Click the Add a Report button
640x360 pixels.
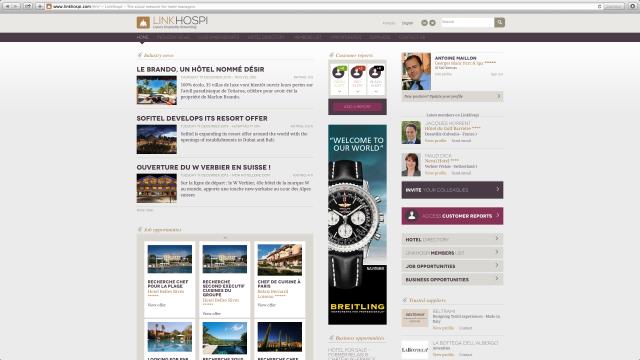[357, 107]
